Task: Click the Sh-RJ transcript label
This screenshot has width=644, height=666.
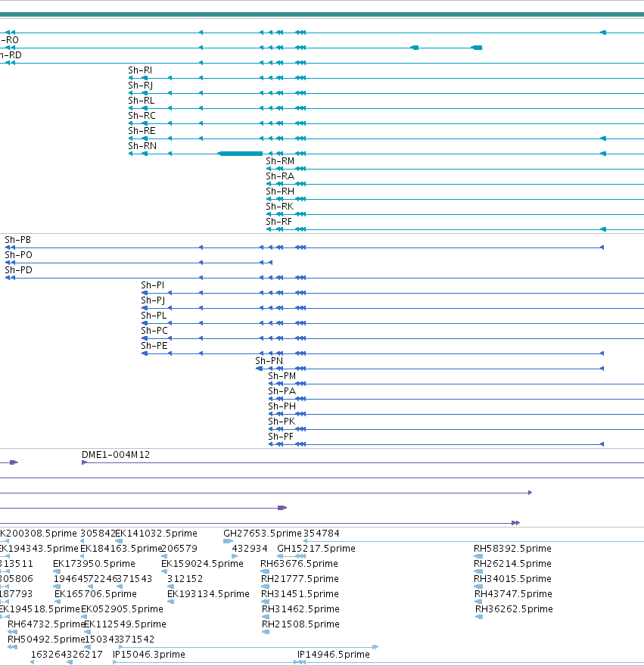Action: pos(140,86)
